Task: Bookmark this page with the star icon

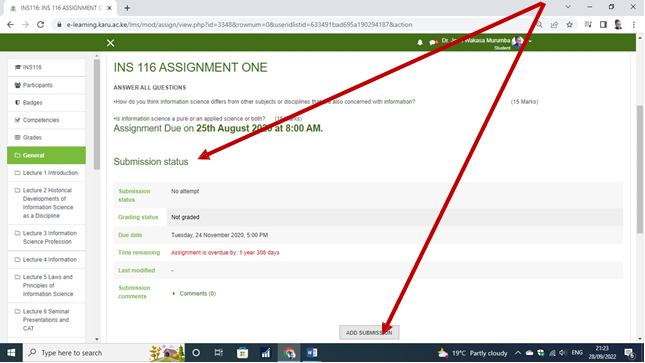Action: coord(569,25)
